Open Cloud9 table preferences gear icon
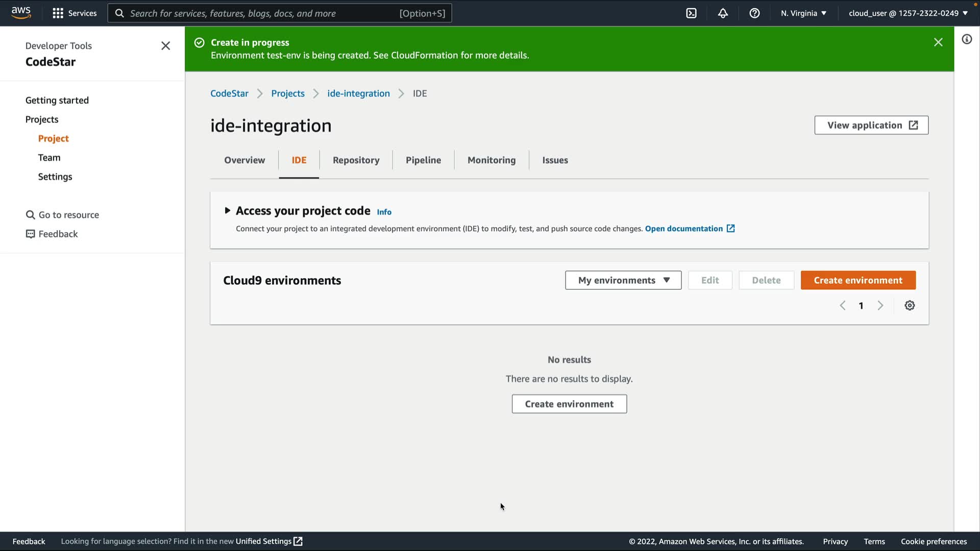 [910, 306]
